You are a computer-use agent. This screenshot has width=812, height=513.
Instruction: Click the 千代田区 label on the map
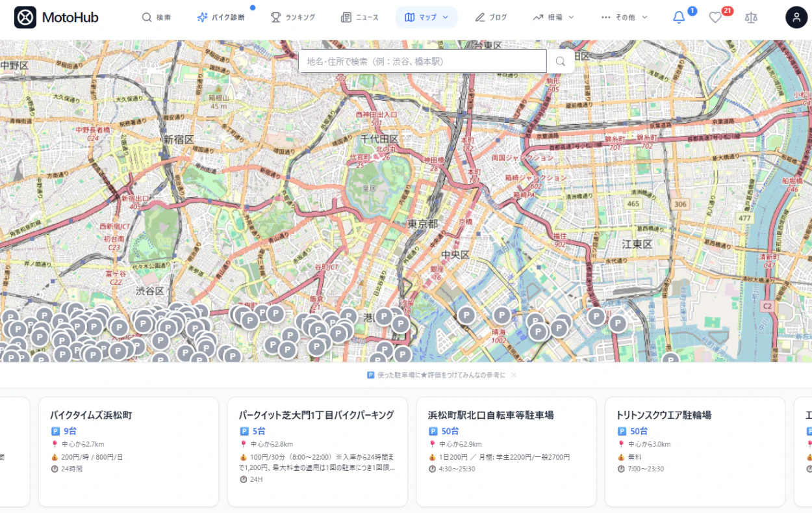pos(380,139)
